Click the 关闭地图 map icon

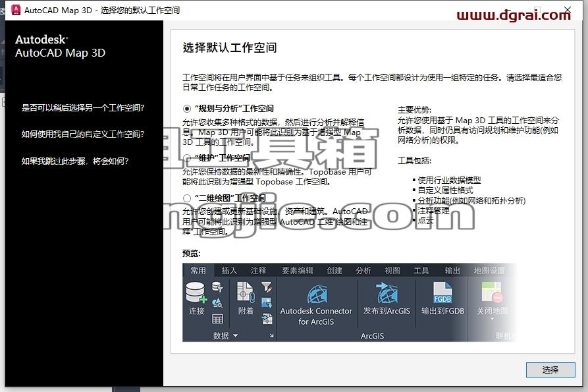tap(492, 293)
